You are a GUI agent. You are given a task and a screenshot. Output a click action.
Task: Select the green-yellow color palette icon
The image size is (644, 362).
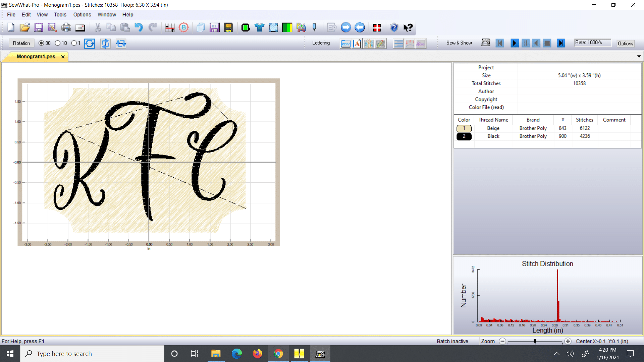(287, 27)
